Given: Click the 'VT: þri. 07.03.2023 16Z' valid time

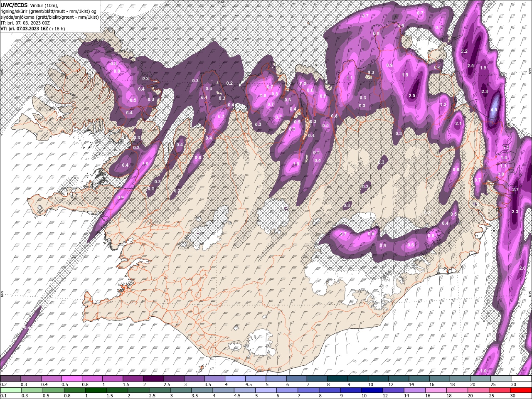Looking at the screenshot, I should 24,29.
